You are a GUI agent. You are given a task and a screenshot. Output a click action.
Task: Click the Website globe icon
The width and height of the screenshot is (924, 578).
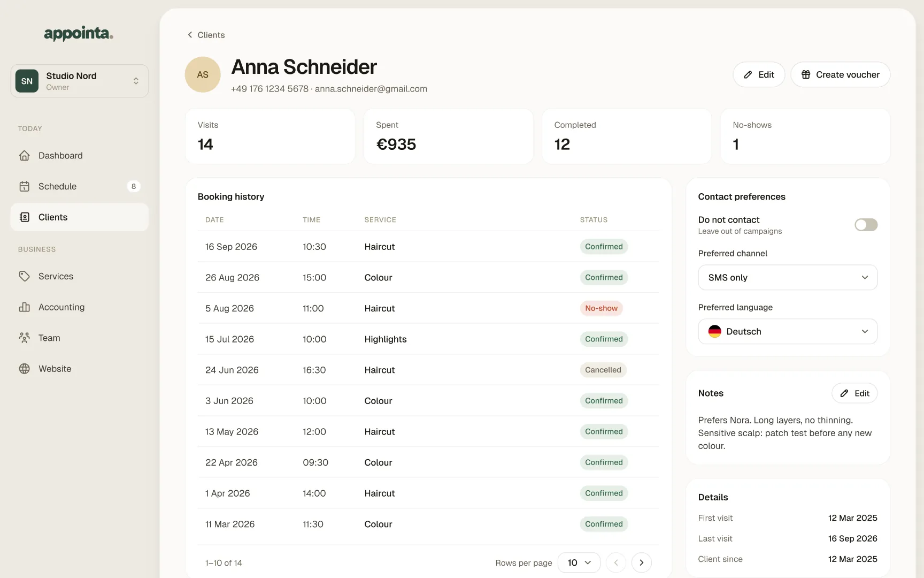point(25,369)
